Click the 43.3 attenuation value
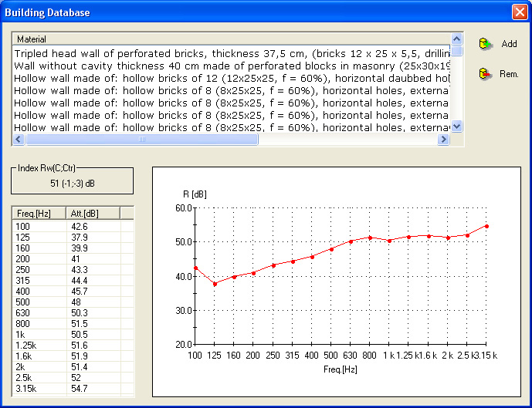The image size is (532, 408). (80, 270)
